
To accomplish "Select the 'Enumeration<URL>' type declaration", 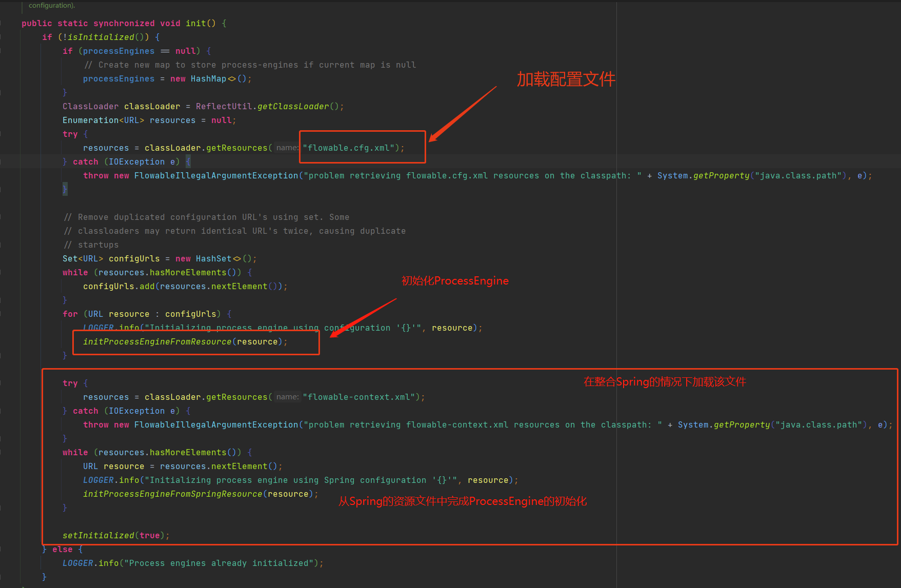I will (x=103, y=120).
